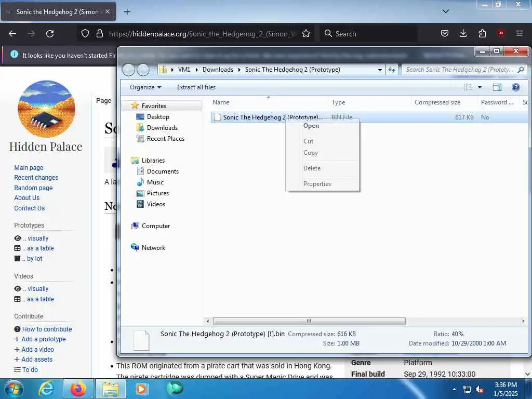Sort by the Type column header
The width and height of the screenshot is (532, 399).
(x=369, y=102)
